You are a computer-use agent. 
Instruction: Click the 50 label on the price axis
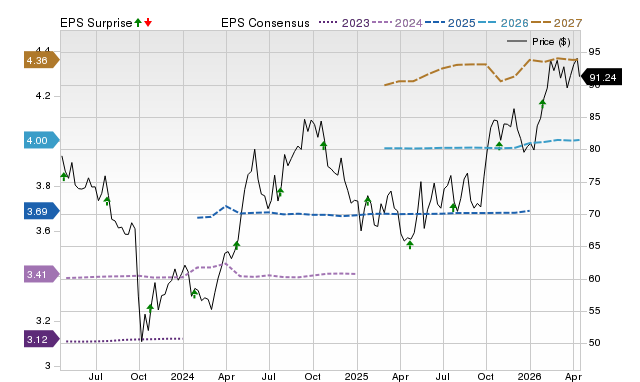tap(594, 343)
